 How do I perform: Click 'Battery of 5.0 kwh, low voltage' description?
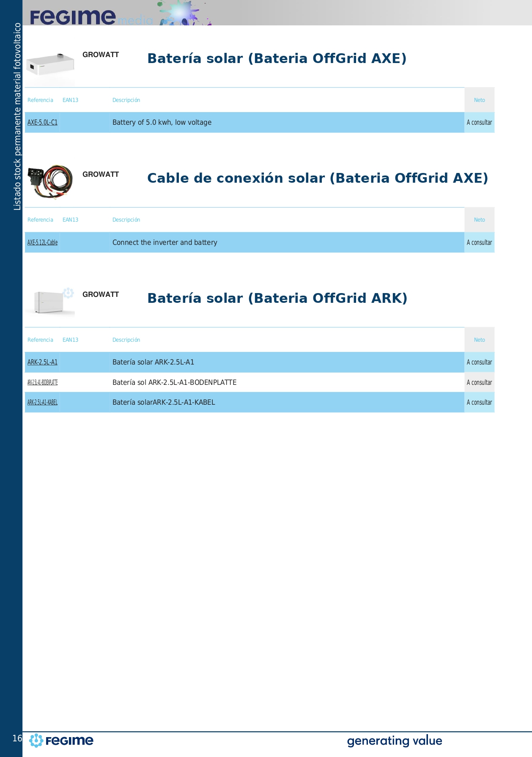tap(162, 123)
